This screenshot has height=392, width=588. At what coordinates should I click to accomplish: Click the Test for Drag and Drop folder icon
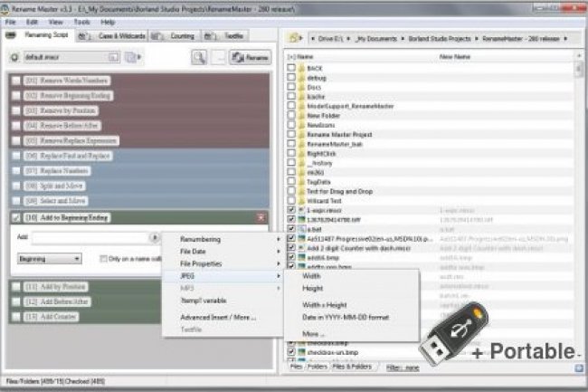(x=301, y=191)
